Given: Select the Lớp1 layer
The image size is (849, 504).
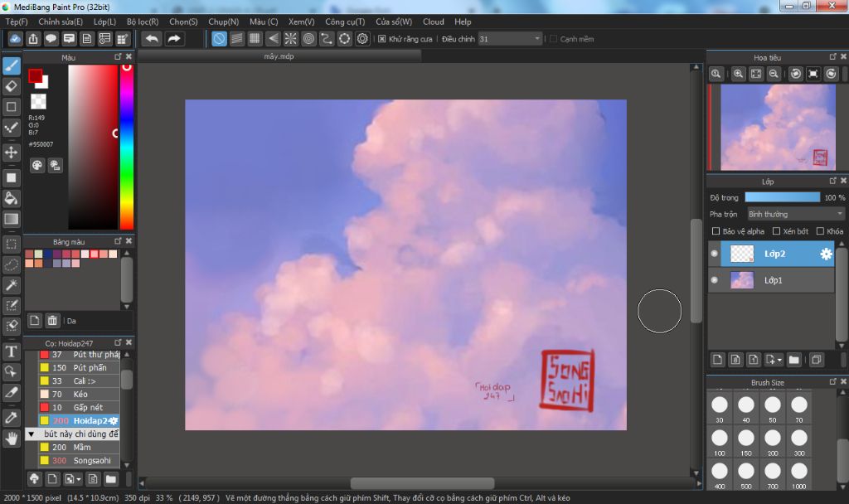Looking at the screenshot, I should click(772, 280).
